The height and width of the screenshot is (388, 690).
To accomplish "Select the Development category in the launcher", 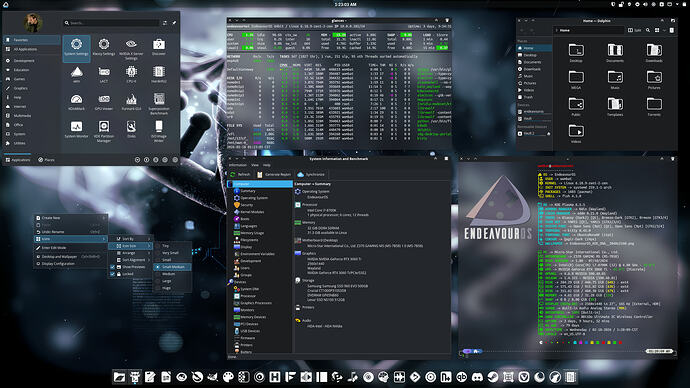I will click(x=32, y=61).
